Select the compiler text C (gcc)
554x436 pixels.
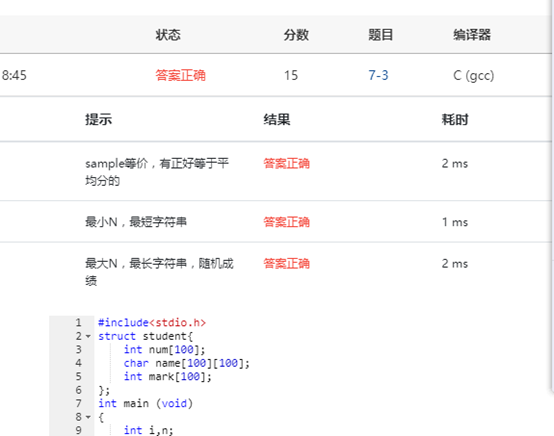(x=473, y=76)
